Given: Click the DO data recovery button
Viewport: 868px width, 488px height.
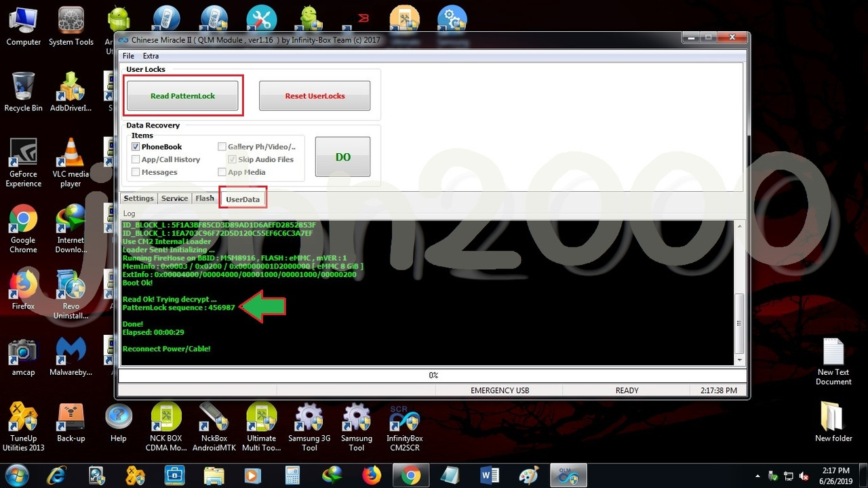Looking at the screenshot, I should pyautogui.click(x=343, y=157).
